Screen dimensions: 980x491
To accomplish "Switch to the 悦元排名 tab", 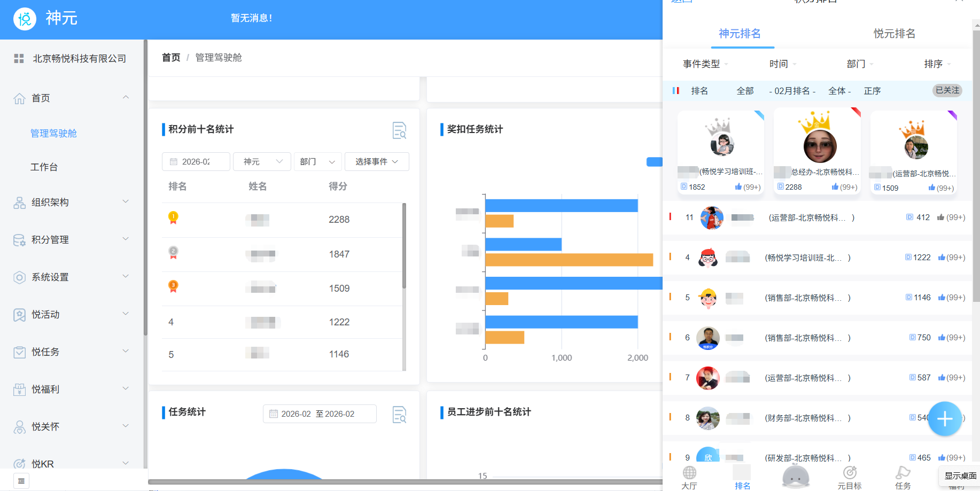I will 894,33.
